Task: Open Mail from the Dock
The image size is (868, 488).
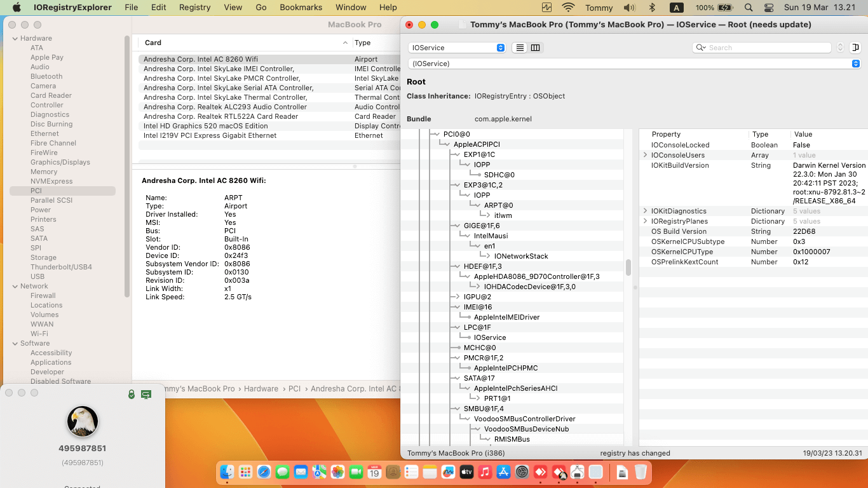Action: pos(301,471)
